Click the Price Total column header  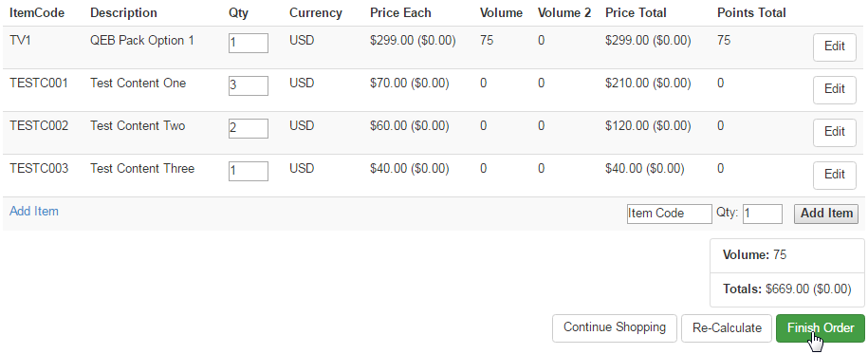coord(636,12)
